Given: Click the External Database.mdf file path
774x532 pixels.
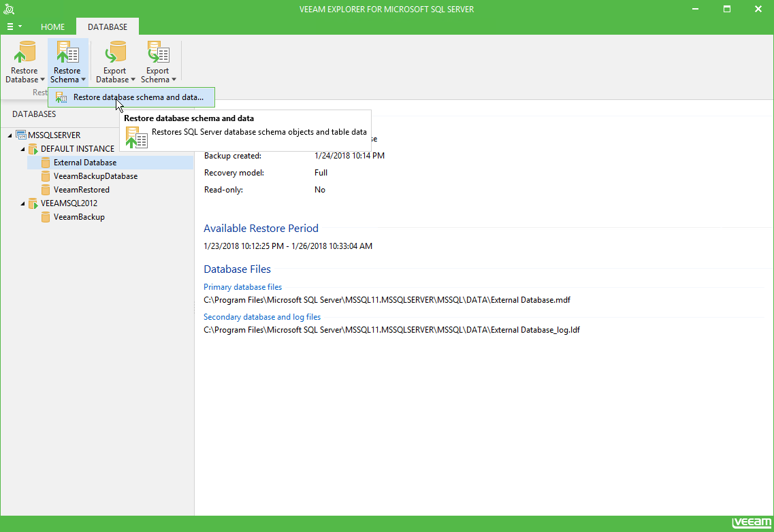Looking at the screenshot, I should [387, 300].
